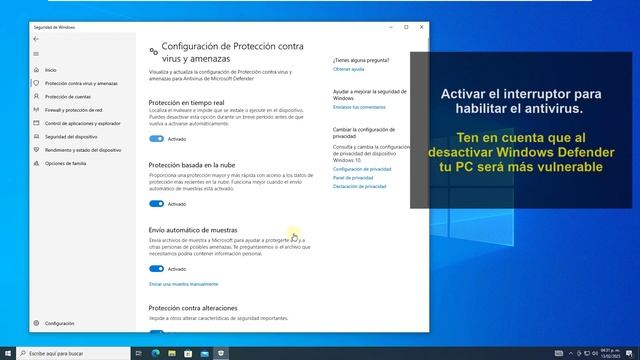Click the taskbar clock and date
Image resolution: width=640 pixels, height=360 pixels.
(x=610, y=353)
